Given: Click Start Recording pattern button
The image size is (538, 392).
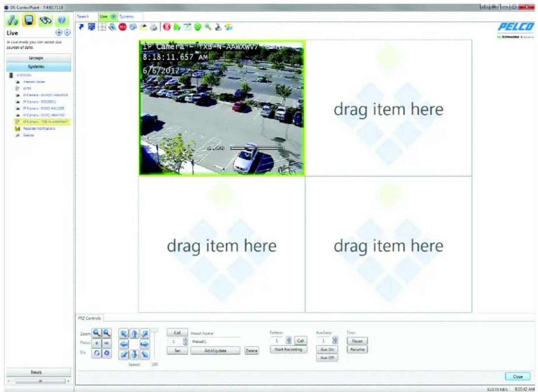Looking at the screenshot, I should point(288,350).
